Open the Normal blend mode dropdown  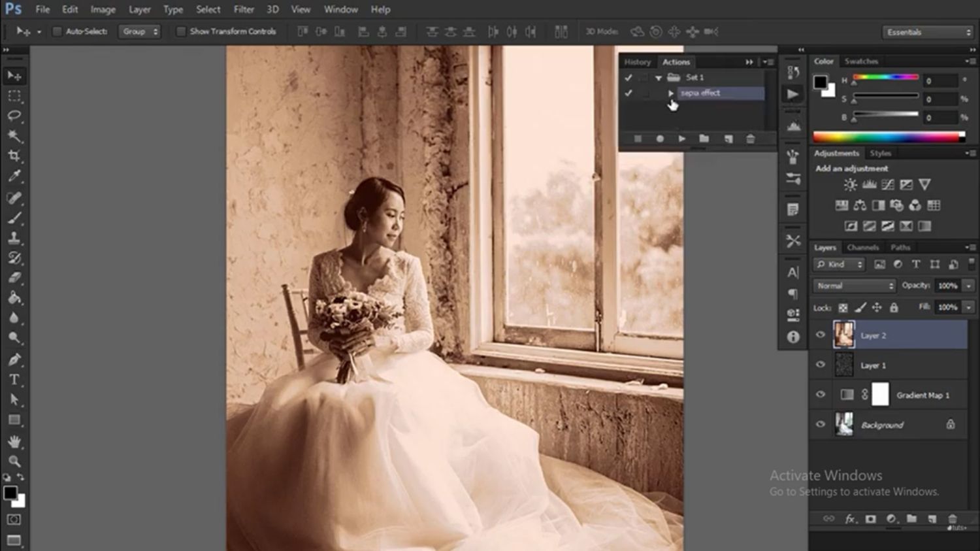tap(855, 286)
